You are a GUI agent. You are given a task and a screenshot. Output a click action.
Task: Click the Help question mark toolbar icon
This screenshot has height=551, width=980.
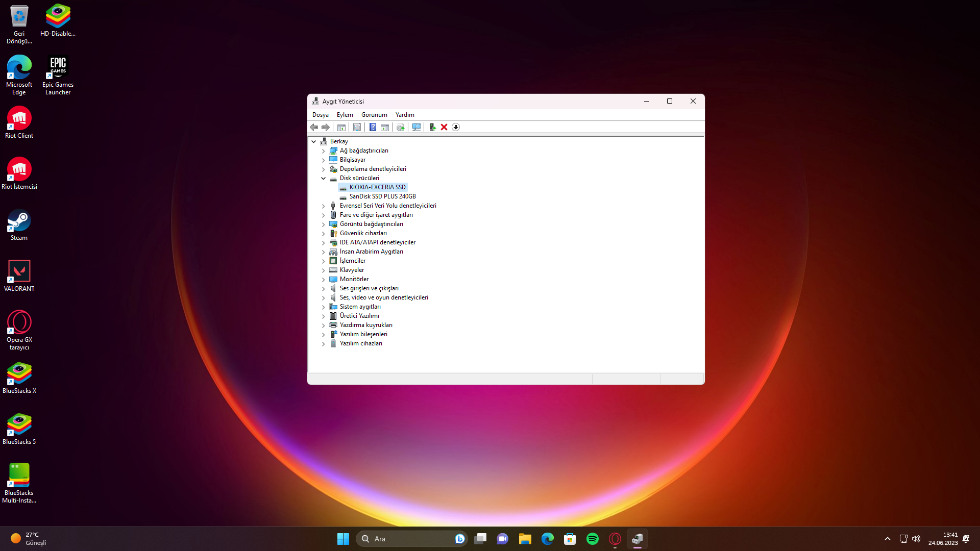[373, 127]
